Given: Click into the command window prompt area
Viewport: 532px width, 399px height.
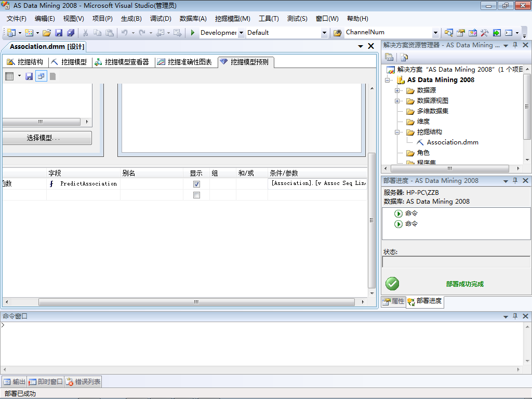Looking at the screenshot, I should tap(262, 343).
